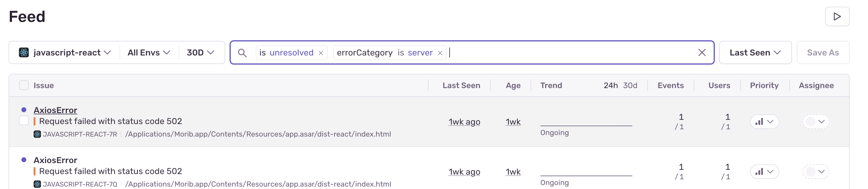Open assignee selector for JAVASCRIPT-REACT-7R
The width and height of the screenshot is (868, 189).
pyautogui.click(x=815, y=122)
